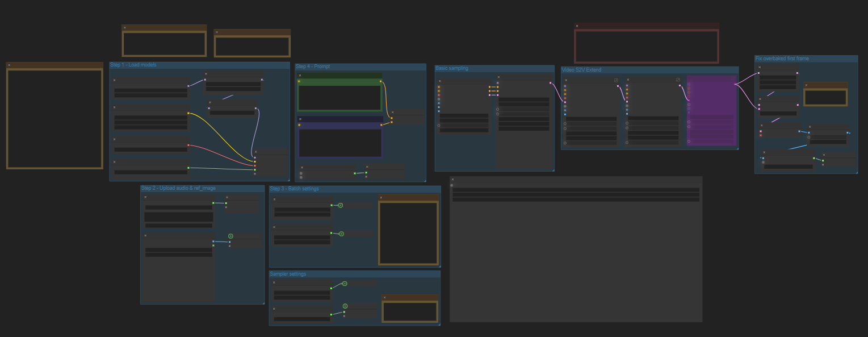Collapse the brown note in Fix overbaked first frame
The image size is (868, 337).
coord(807,86)
